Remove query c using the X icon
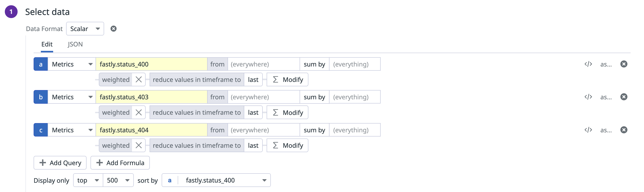This screenshot has height=192, width=644. (624, 130)
